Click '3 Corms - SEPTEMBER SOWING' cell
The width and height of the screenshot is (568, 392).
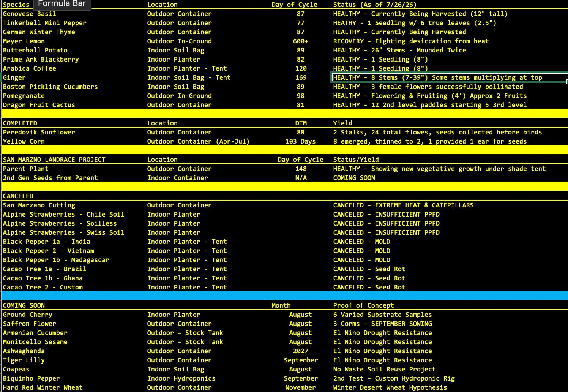382,324
